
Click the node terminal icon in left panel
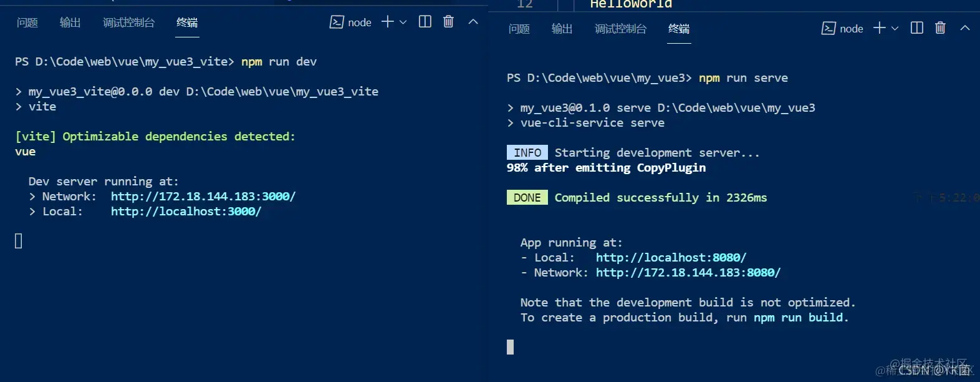pyautogui.click(x=337, y=22)
